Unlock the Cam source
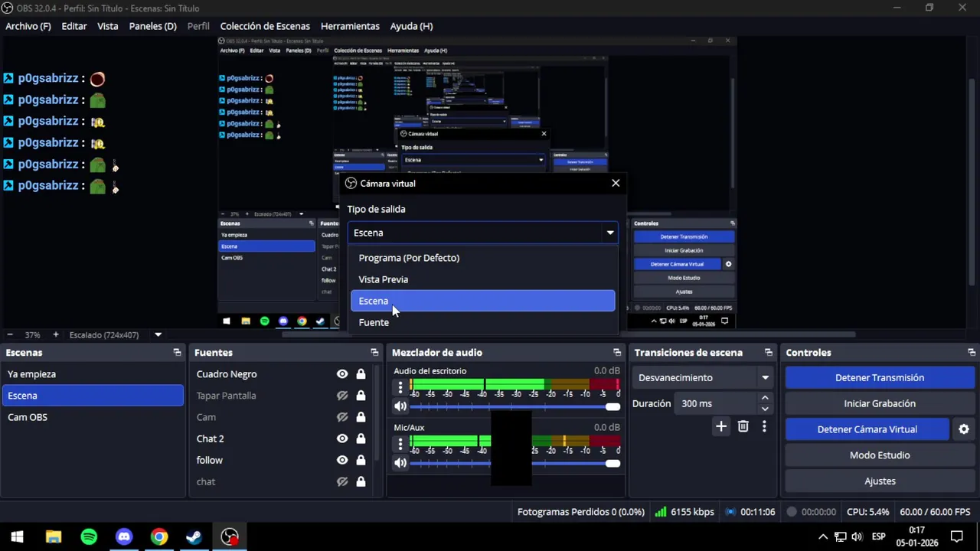980x551 pixels. 361,417
